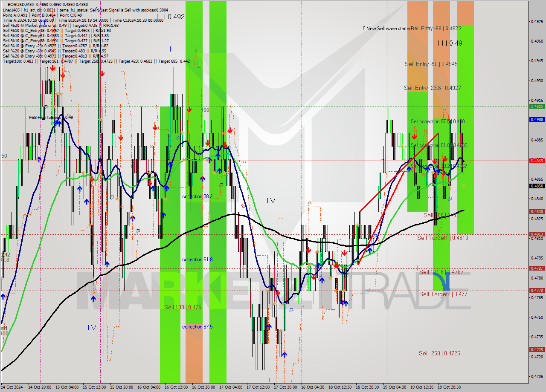Viewport: 546px width, 392px height.
Task: Click the '50' level label at left edge
Action: [x=4, y=156]
